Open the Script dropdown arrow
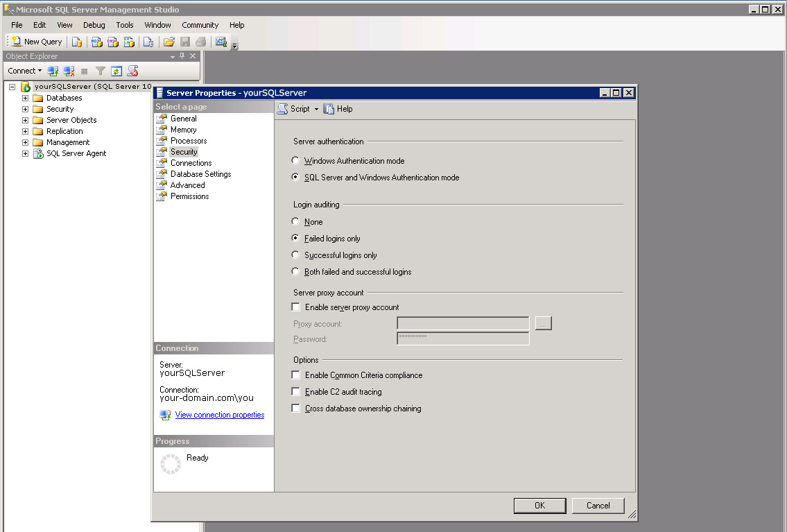 coord(316,109)
